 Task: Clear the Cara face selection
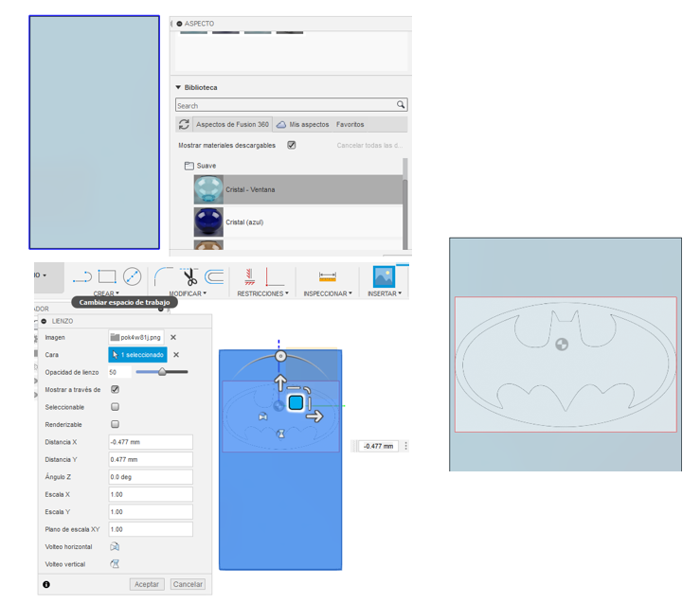click(x=176, y=355)
